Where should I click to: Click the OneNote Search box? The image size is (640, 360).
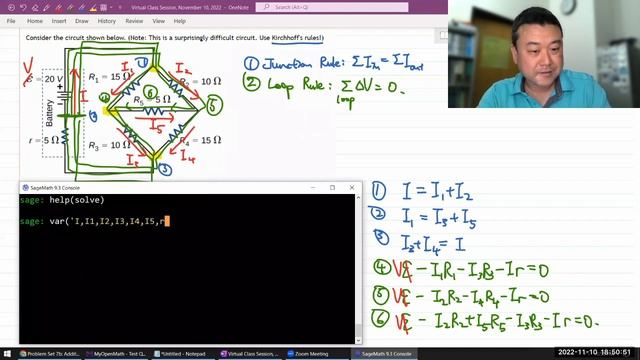click(332, 7)
